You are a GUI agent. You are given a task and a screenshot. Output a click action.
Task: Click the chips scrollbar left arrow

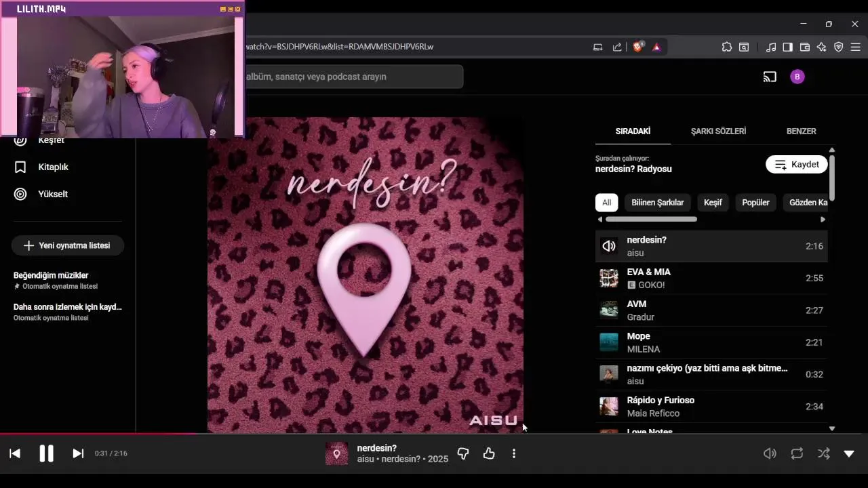(600, 220)
